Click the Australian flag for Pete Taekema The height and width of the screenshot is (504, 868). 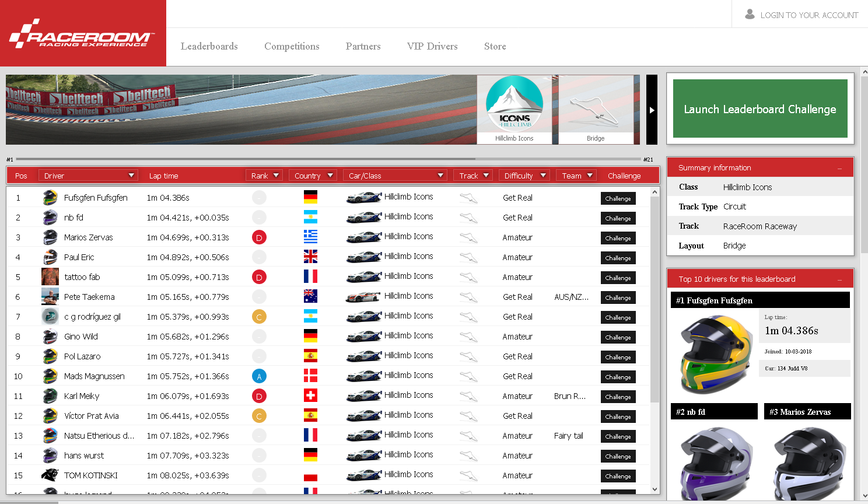click(x=310, y=296)
